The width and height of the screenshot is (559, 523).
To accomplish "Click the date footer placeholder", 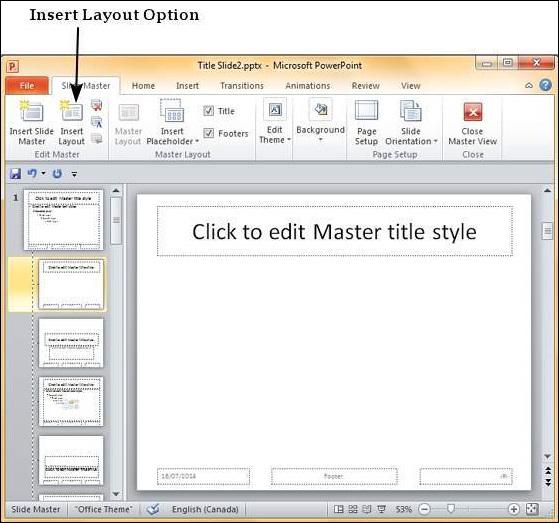I will coord(203,476).
